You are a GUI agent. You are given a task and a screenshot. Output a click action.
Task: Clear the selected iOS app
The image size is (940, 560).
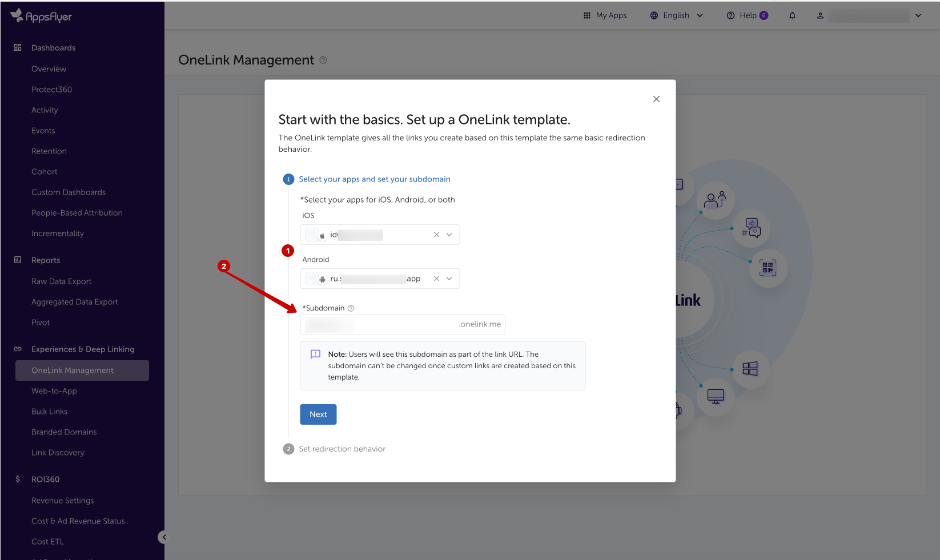[x=436, y=235]
